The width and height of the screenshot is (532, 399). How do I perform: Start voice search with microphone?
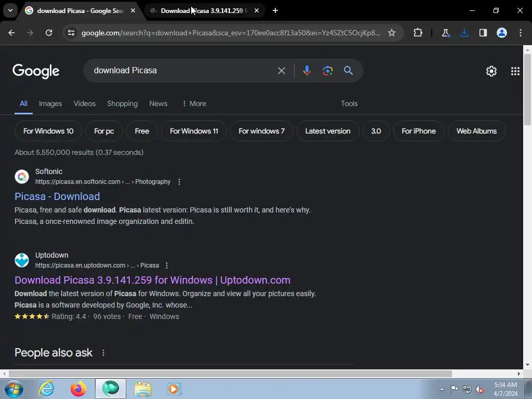[x=307, y=71]
